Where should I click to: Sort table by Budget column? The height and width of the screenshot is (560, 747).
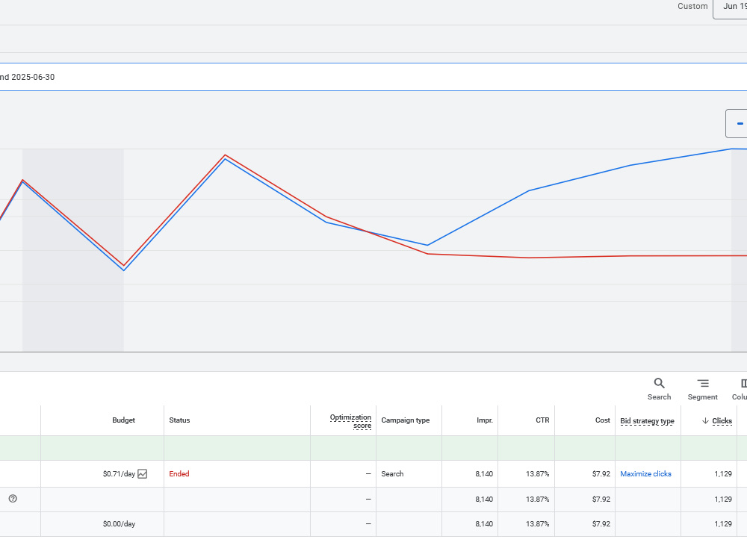click(x=123, y=420)
